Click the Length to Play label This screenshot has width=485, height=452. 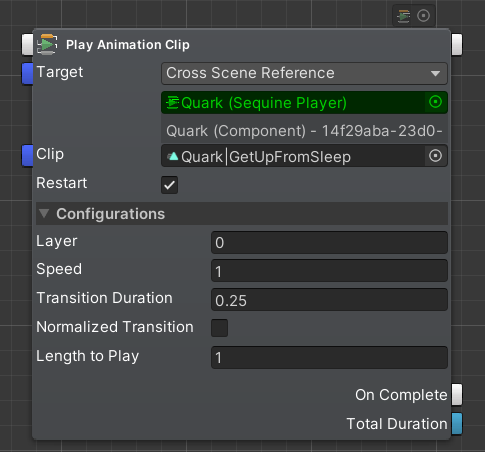tap(88, 356)
